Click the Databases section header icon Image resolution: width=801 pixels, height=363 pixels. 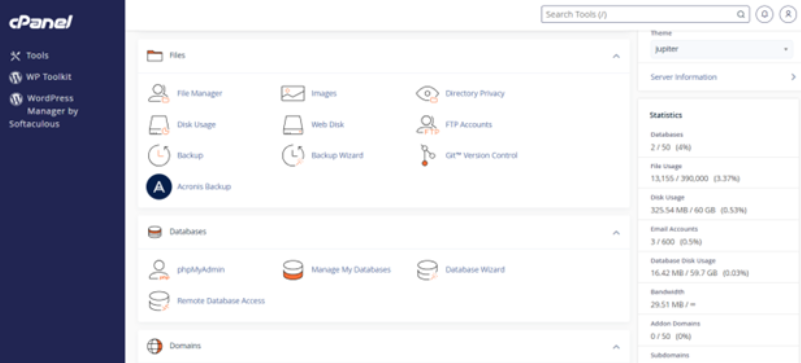point(154,232)
